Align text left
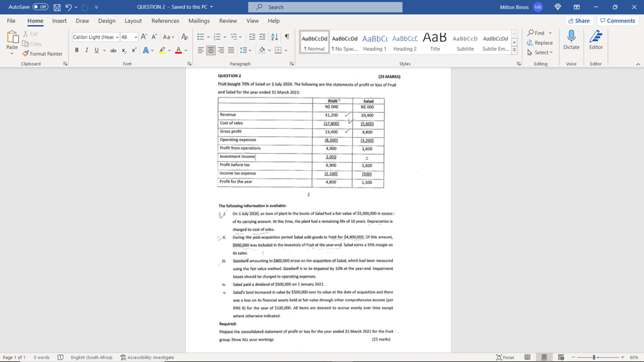 click(x=201, y=50)
